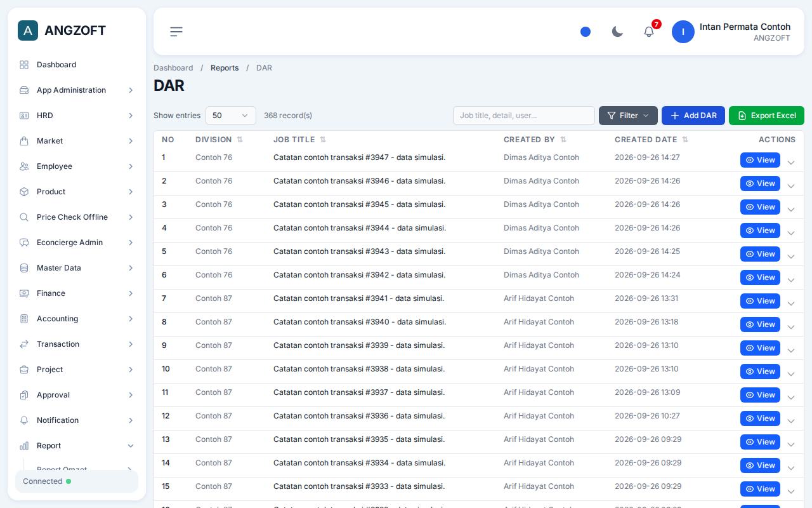Click the Master Data database icon
This screenshot has width=812, height=508.
(24, 268)
